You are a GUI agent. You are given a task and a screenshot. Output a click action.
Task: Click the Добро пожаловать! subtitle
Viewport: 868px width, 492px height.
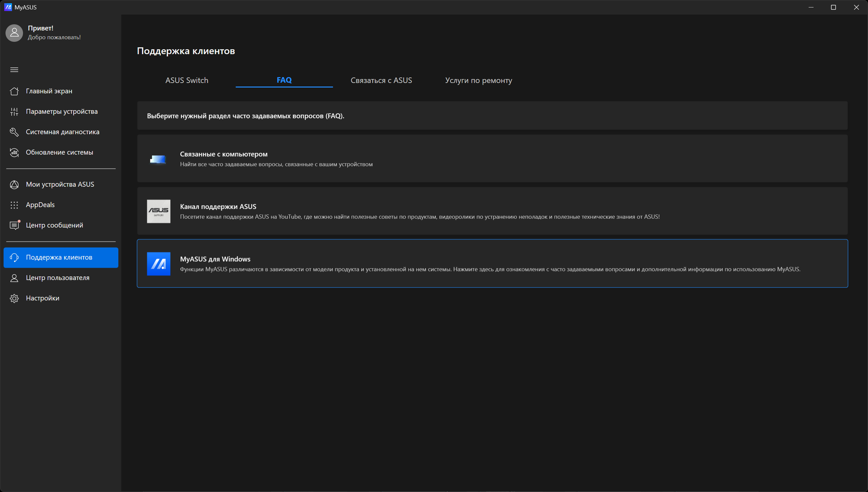(54, 37)
